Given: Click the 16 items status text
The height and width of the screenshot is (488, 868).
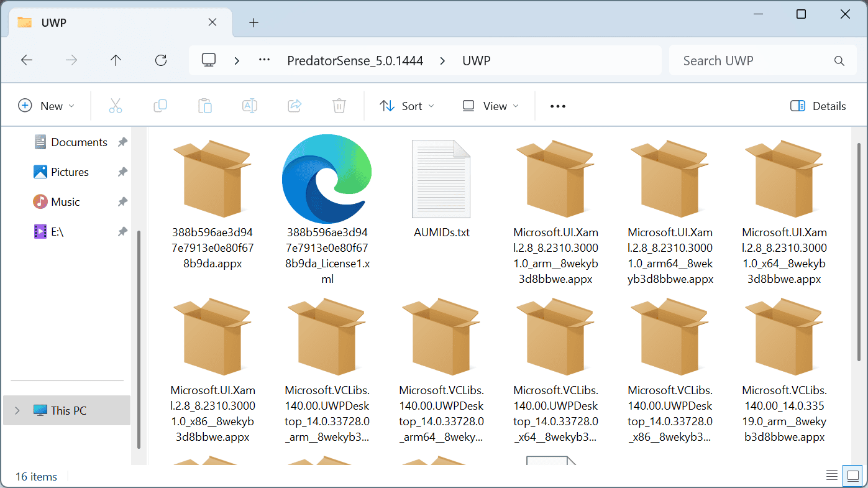Looking at the screenshot, I should pyautogui.click(x=36, y=477).
